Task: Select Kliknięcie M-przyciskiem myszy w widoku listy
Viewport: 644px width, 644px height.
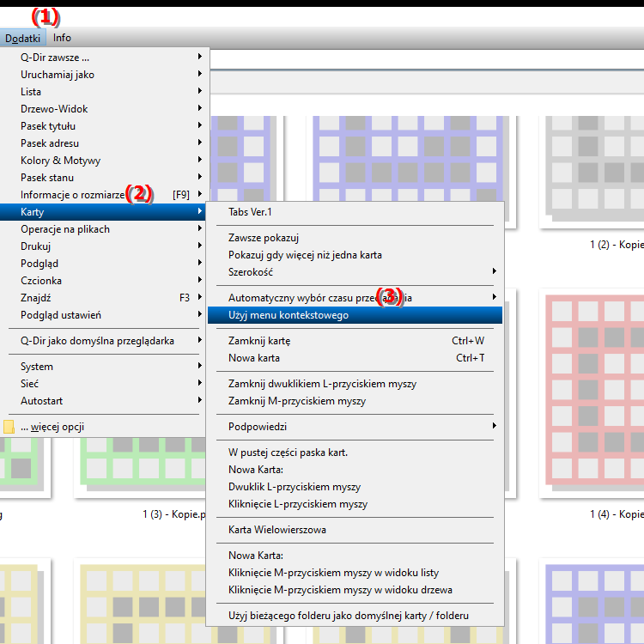Action: (x=355, y=573)
